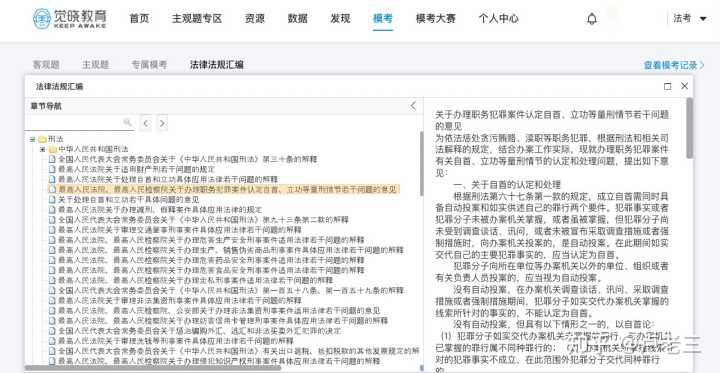Collapse the 中华人民共和国刑法 tree node
The height and width of the screenshot is (373, 720).
click(x=42, y=149)
